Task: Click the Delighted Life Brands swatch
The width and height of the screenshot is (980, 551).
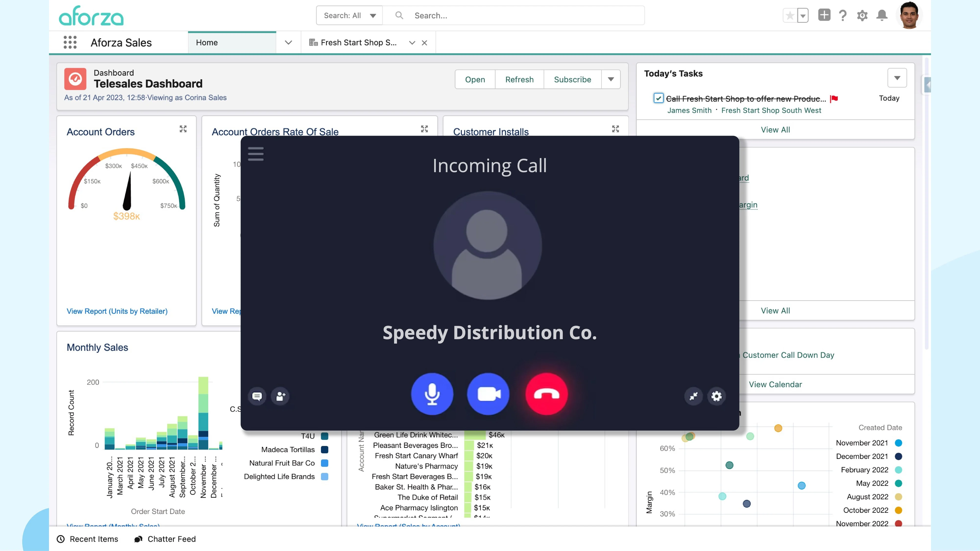Action: coord(325,477)
